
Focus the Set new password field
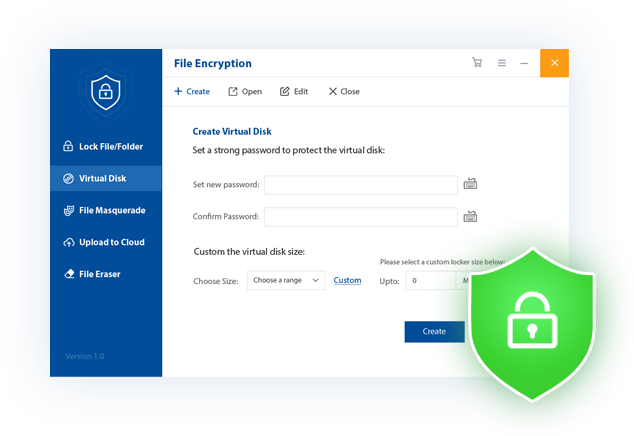[x=361, y=185]
